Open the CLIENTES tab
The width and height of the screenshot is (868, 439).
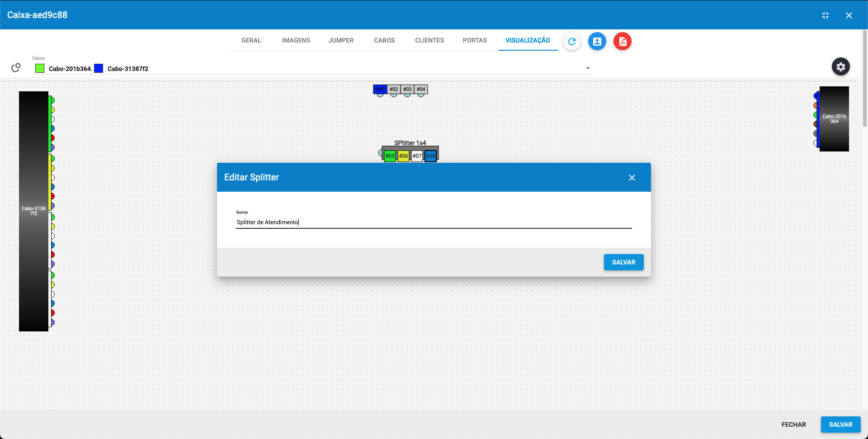pos(429,40)
